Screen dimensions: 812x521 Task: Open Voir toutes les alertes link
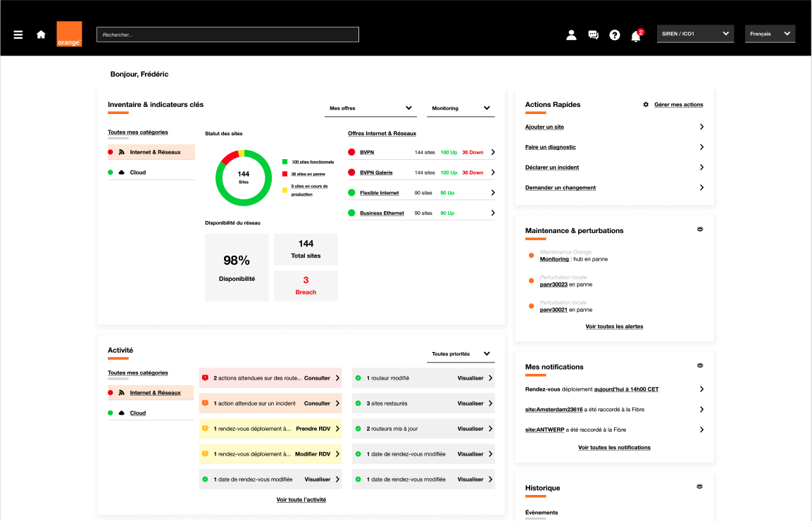pyautogui.click(x=614, y=327)
